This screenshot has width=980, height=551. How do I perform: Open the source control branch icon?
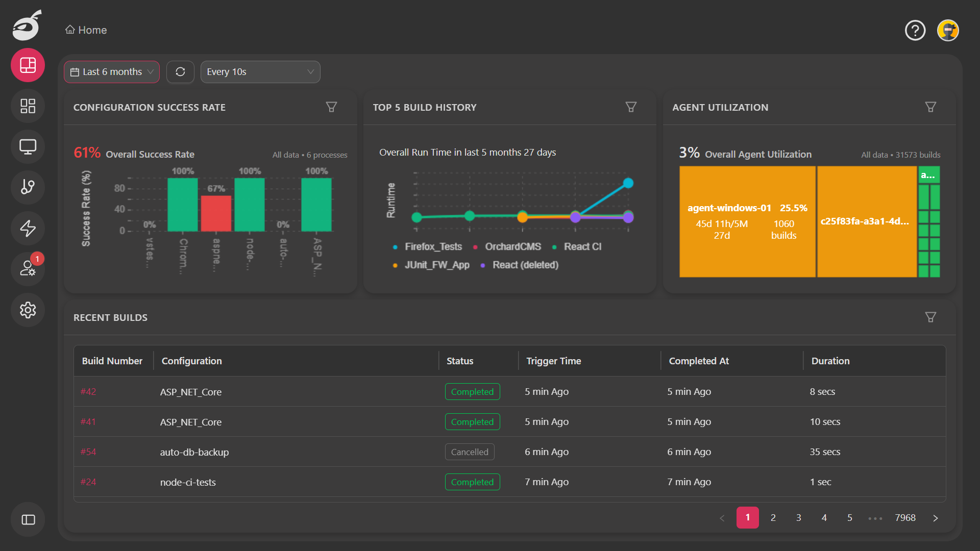(28, 187)
